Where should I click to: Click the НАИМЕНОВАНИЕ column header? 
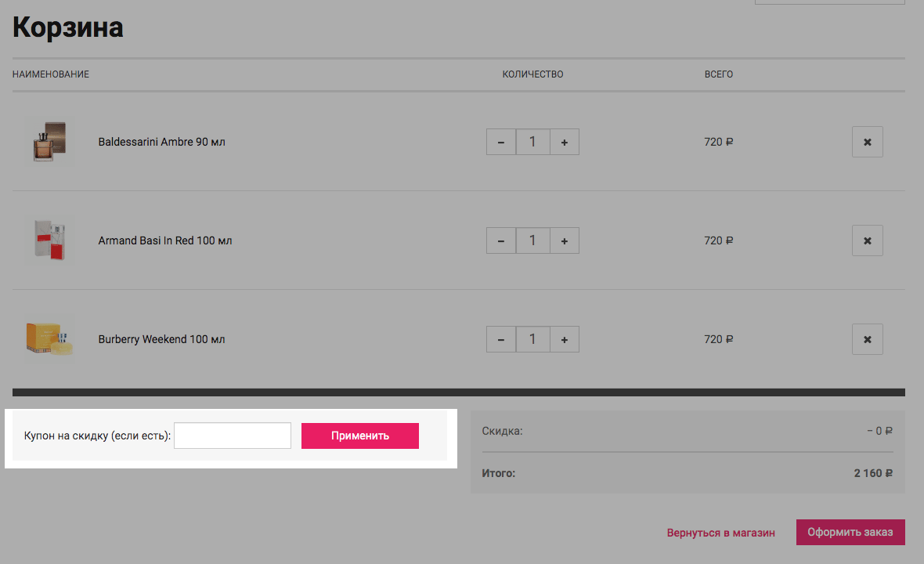click(51, 74)
